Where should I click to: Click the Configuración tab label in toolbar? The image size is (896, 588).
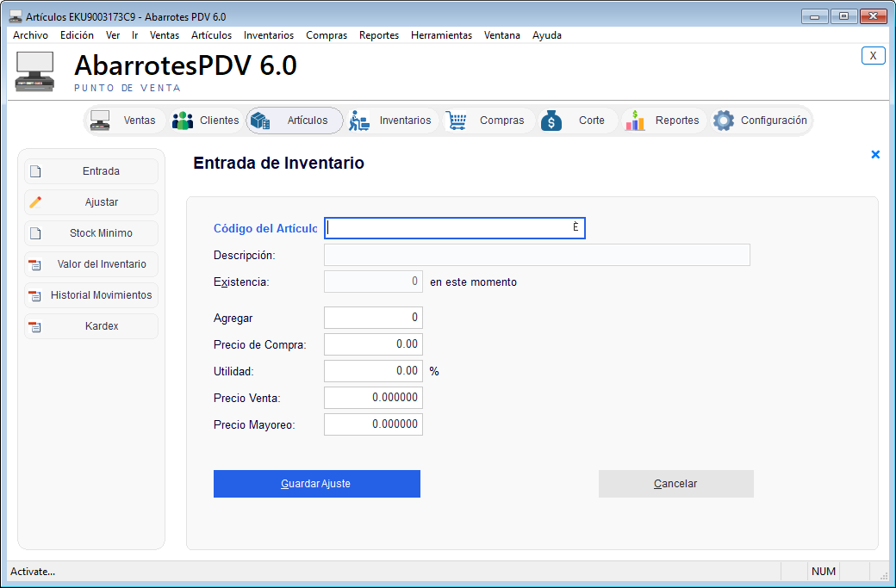click(x=774, y=121)
